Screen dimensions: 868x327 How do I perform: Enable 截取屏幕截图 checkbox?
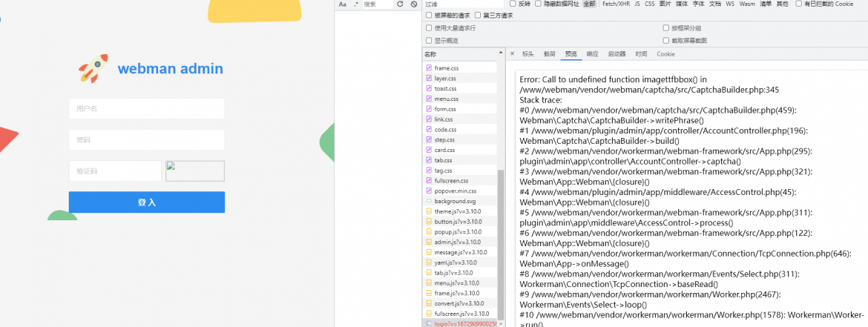coord(666,40)
